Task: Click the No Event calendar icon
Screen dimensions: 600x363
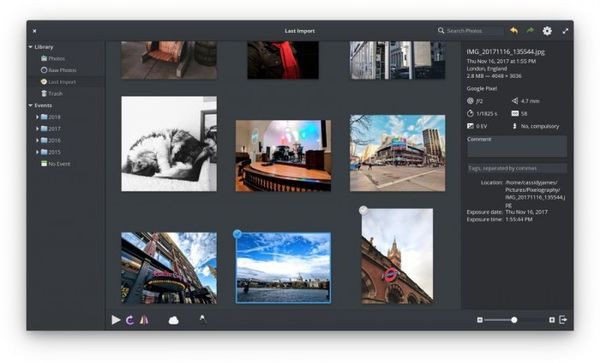Action: 44,164
